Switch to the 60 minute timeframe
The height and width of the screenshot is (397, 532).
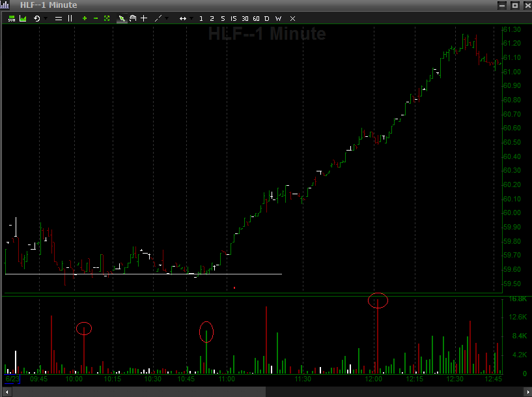[256, 19]
